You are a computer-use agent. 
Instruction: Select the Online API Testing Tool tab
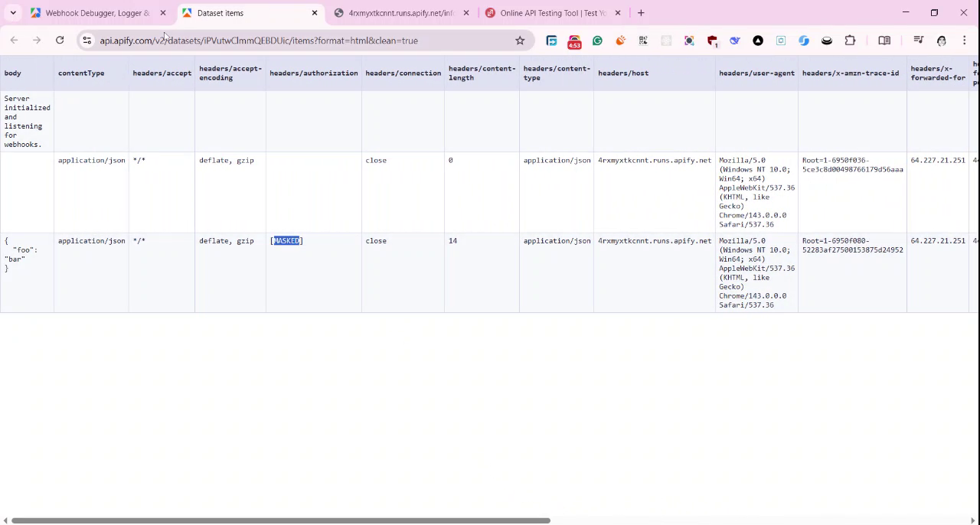552,13
